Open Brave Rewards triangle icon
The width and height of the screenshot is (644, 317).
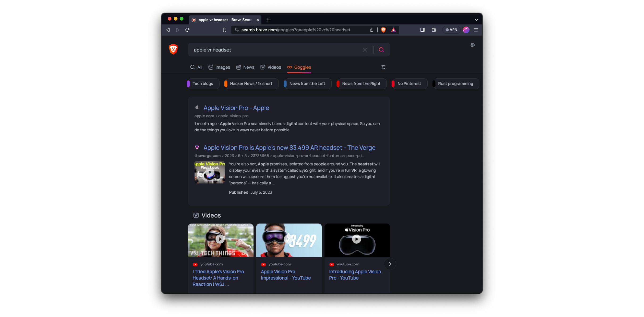coord(393,30)
